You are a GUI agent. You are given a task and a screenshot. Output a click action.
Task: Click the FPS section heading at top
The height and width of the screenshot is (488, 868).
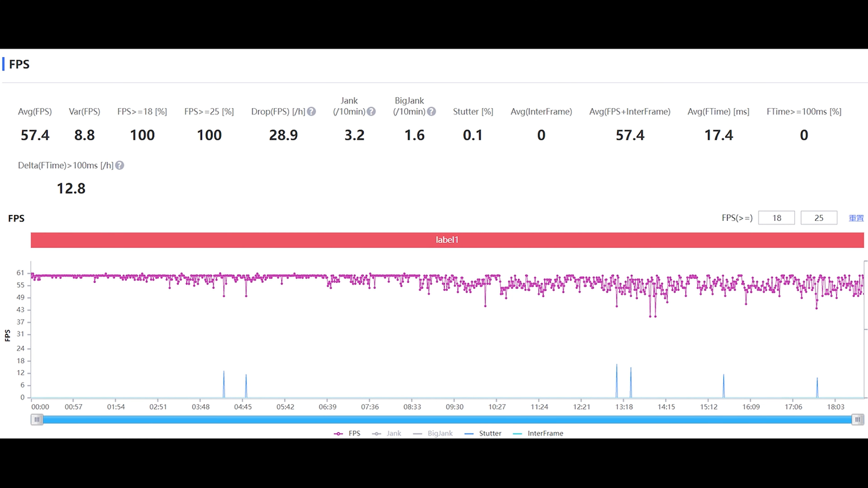(x=19, y=64)
